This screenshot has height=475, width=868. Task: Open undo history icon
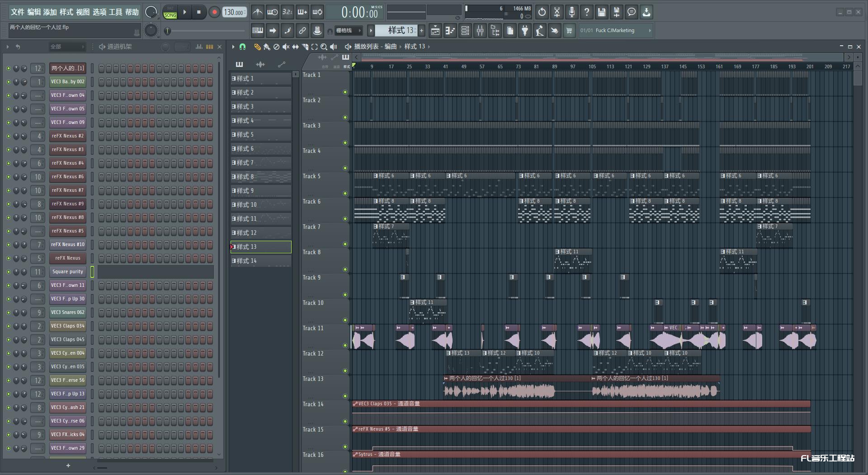point(542,12)
